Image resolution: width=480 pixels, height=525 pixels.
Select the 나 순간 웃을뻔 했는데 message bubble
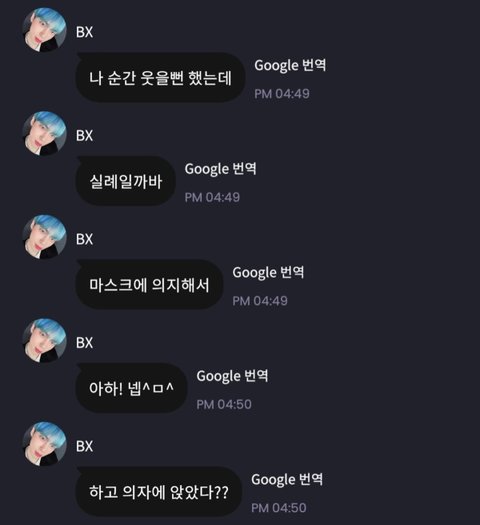tap(161, 78)
